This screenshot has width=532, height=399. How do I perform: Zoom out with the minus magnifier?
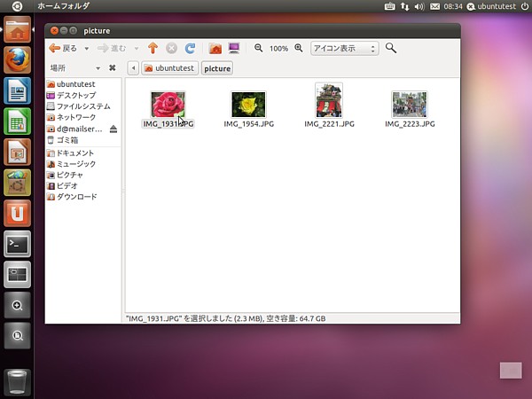(259, 48)
